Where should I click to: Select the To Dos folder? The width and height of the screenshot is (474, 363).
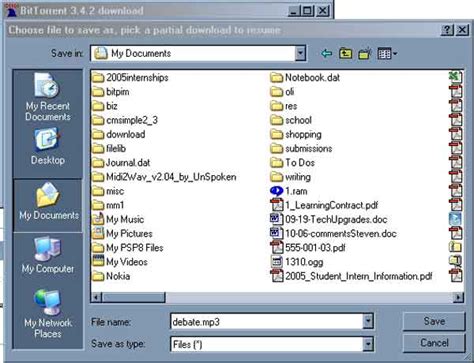tap(292, 163)
